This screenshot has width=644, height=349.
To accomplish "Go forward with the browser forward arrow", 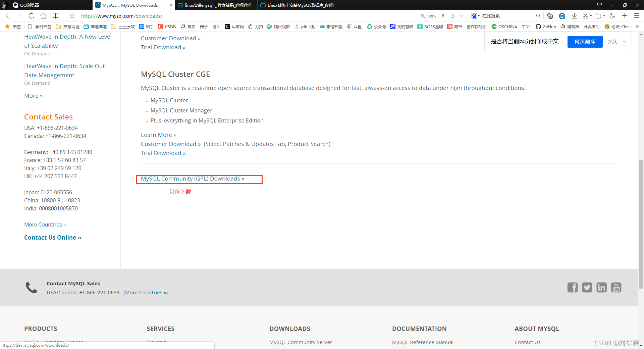I will coord(19,16).
